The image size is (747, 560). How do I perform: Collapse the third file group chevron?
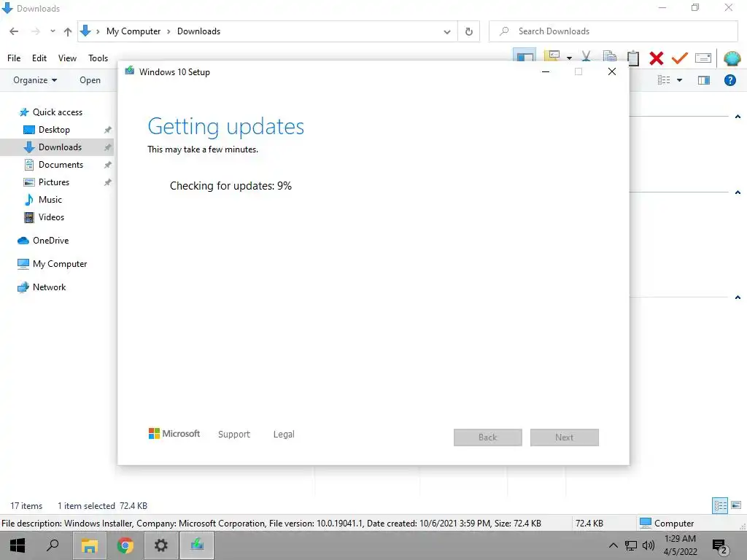(x=738, y=297)
